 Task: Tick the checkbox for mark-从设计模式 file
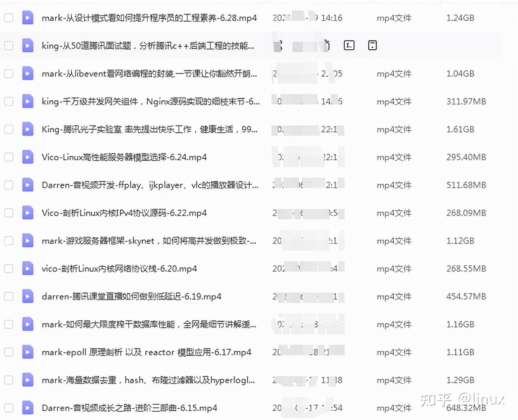click(x=8, y=18)
